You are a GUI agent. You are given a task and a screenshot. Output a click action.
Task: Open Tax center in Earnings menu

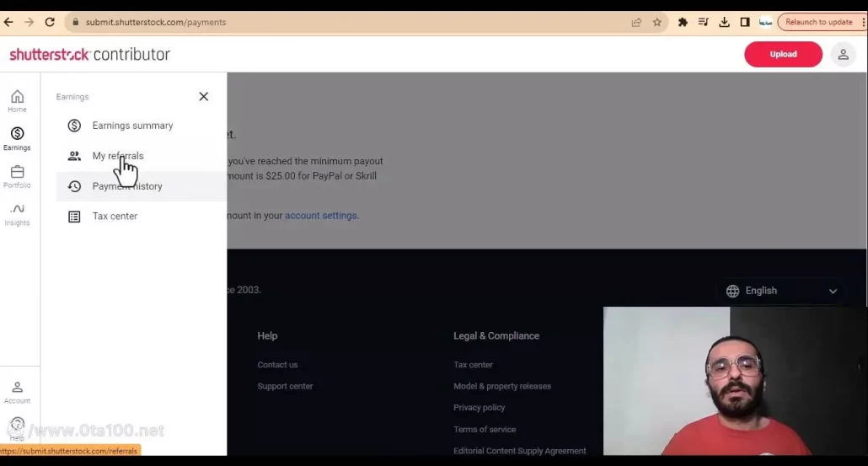tap(115, 217)
